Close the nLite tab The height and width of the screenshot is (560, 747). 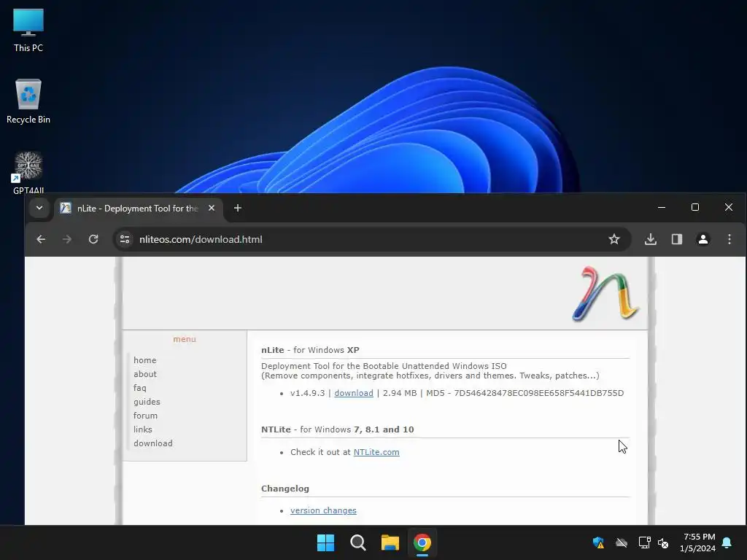coord(212,208)
